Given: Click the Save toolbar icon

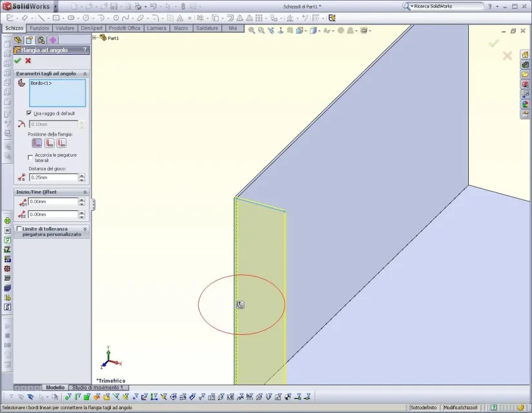Looking at the screenshot, I should click(114, 6).
